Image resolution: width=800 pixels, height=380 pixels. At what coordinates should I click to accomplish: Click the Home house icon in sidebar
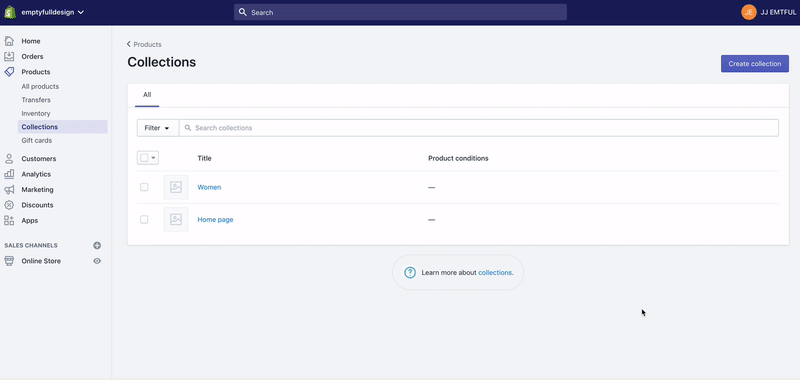[x=9, y=41]
